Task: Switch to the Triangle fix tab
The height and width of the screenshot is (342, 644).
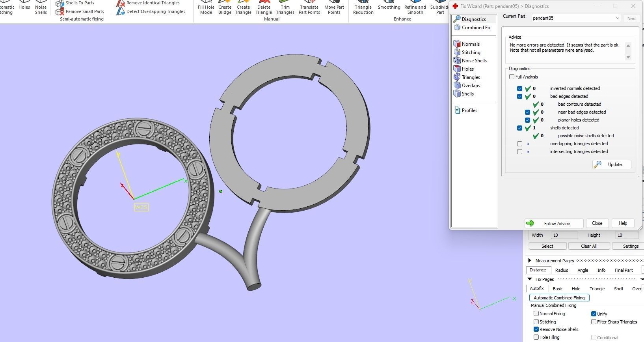Action: (x=597, y=289)
